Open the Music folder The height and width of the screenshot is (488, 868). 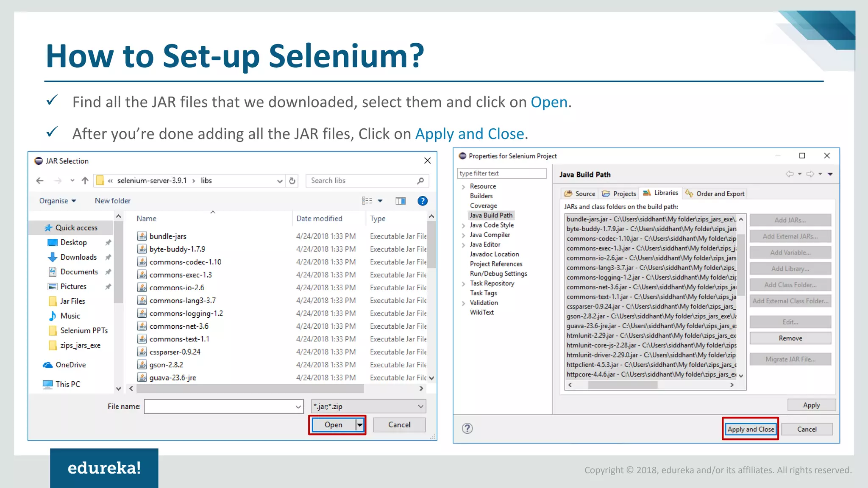[70, 316]
